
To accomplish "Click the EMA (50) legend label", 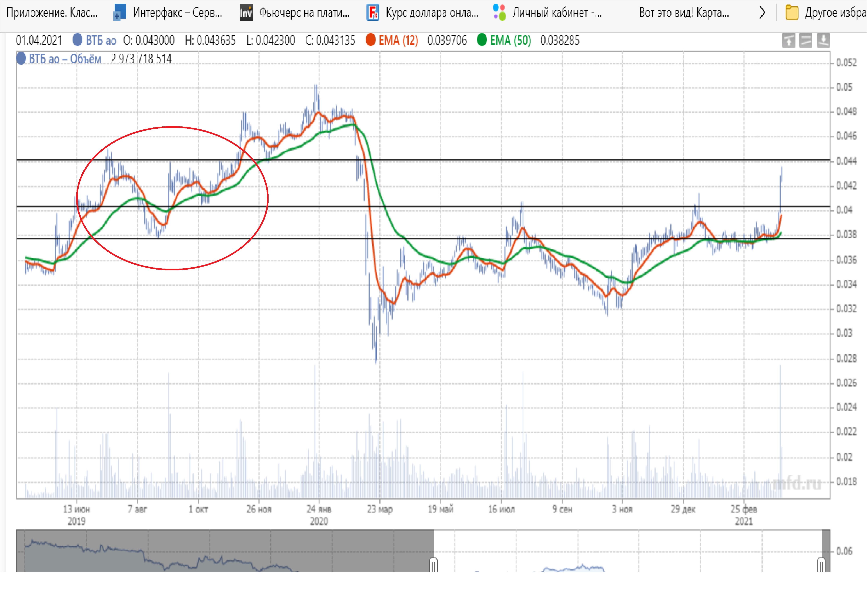I will 511,40.
